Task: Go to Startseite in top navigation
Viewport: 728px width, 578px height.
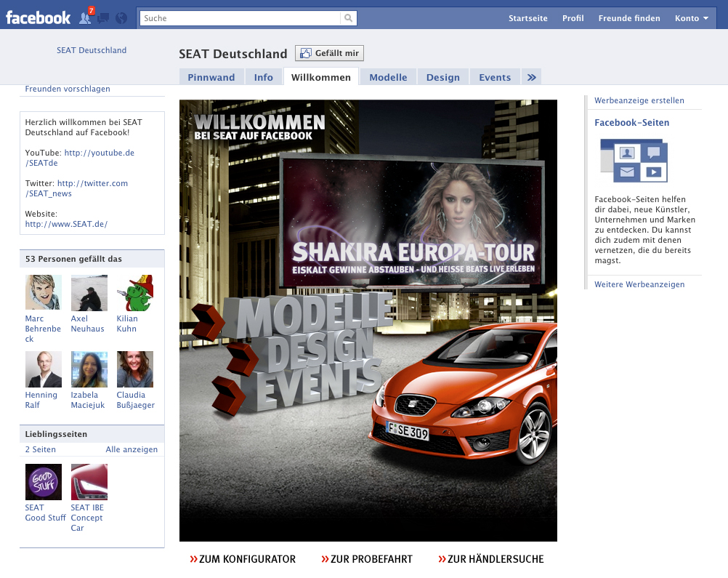Action: (x=528, y=18)
